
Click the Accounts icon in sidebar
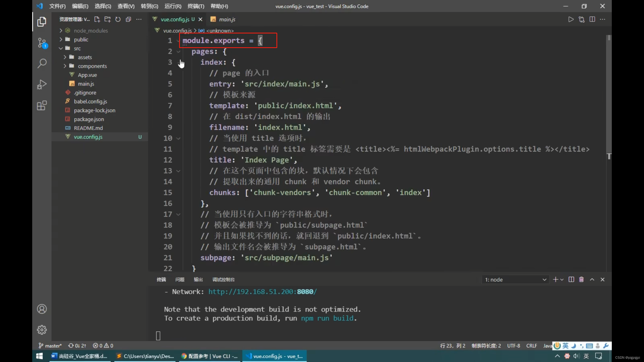(42, 309)
